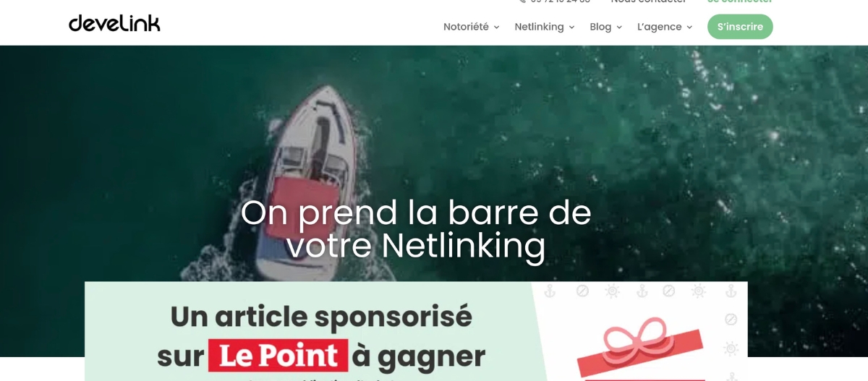
Task: Open the Notoriété menu label
Action: point(466,27)
